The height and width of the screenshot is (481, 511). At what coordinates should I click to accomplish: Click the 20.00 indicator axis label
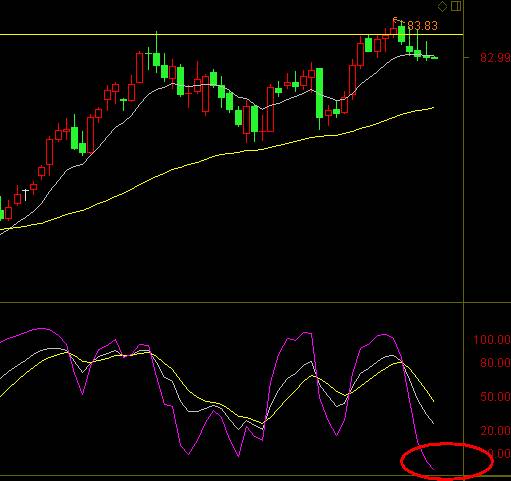pyautogui.click(x=495, y=431)
